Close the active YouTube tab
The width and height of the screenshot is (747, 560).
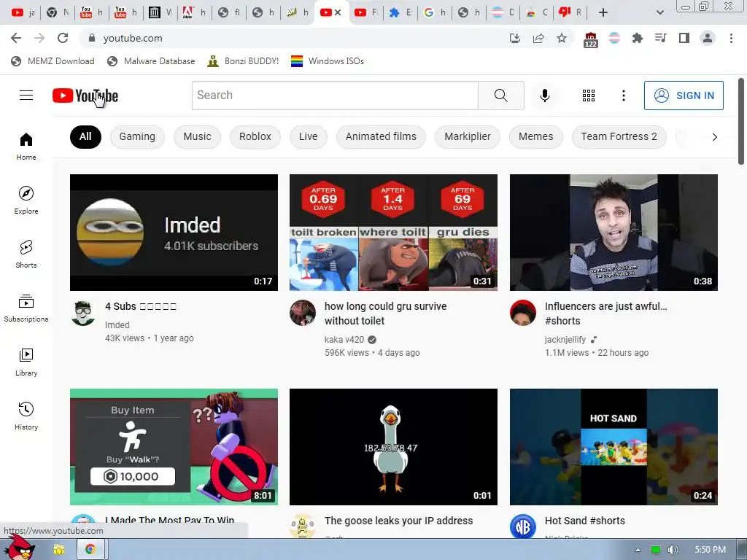(x=338, y=12)
